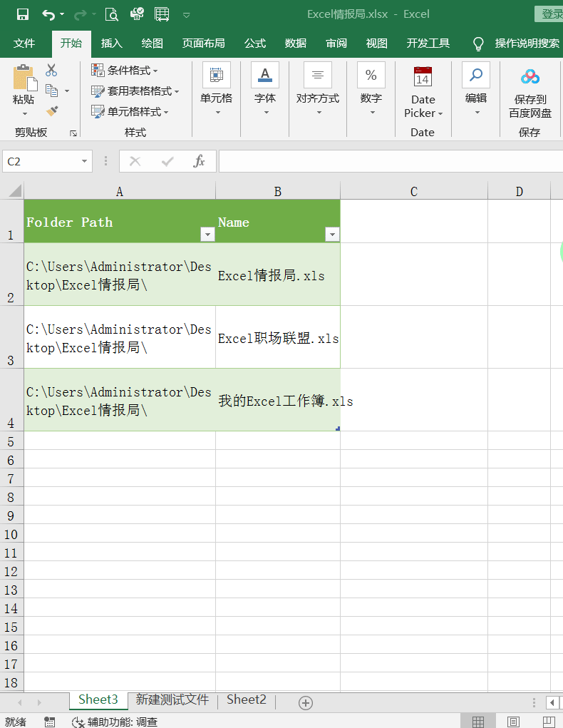Click the Redo arrow icon
Image resolution: width=563 pixels, height=728 pixels.
click(x=81, y=15)
